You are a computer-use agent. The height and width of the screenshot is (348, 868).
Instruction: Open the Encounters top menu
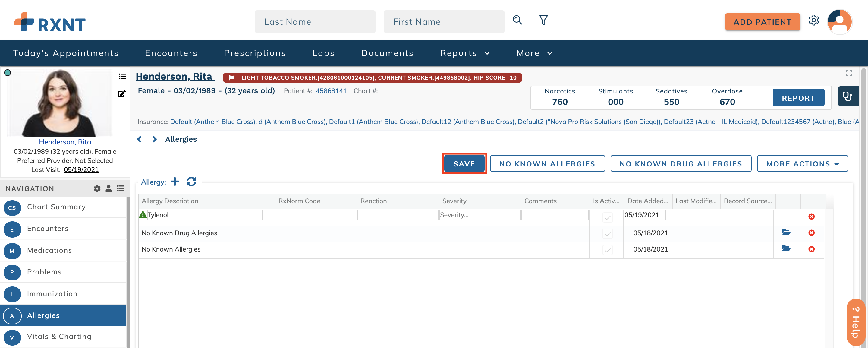point(171,53)
